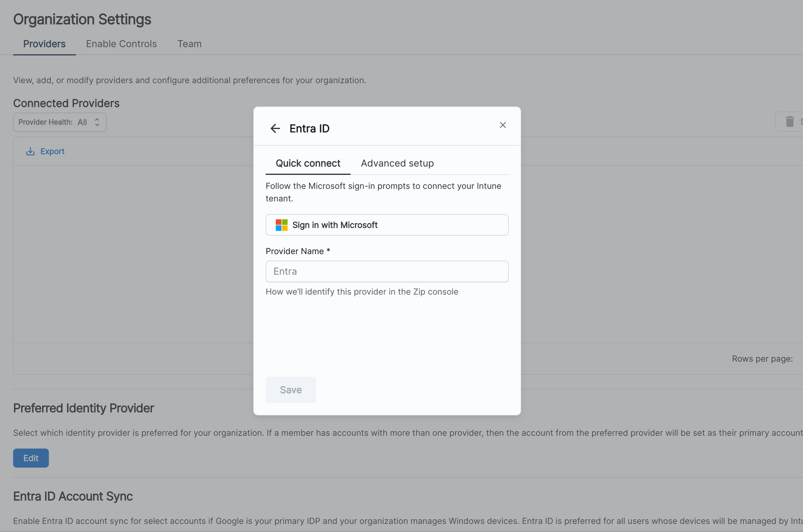The width and height of the screenshot is (803, 532).
Task: Close the Entra ID dialog
Action: [503, 125]
